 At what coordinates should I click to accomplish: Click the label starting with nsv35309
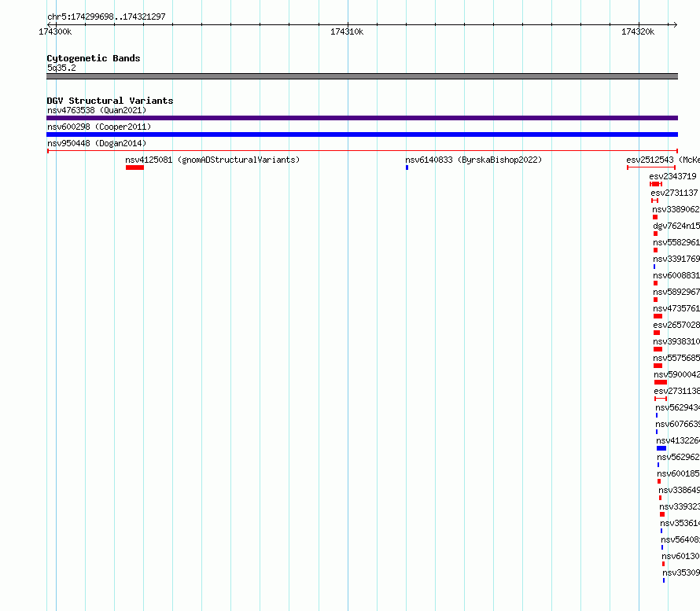pyautogui.click(x=681, y=572)
